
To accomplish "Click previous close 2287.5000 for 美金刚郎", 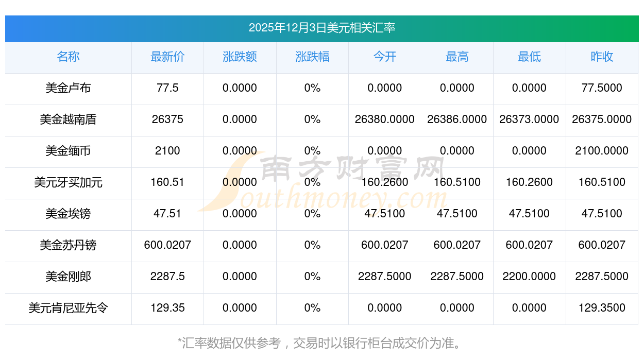I will 602,277.
